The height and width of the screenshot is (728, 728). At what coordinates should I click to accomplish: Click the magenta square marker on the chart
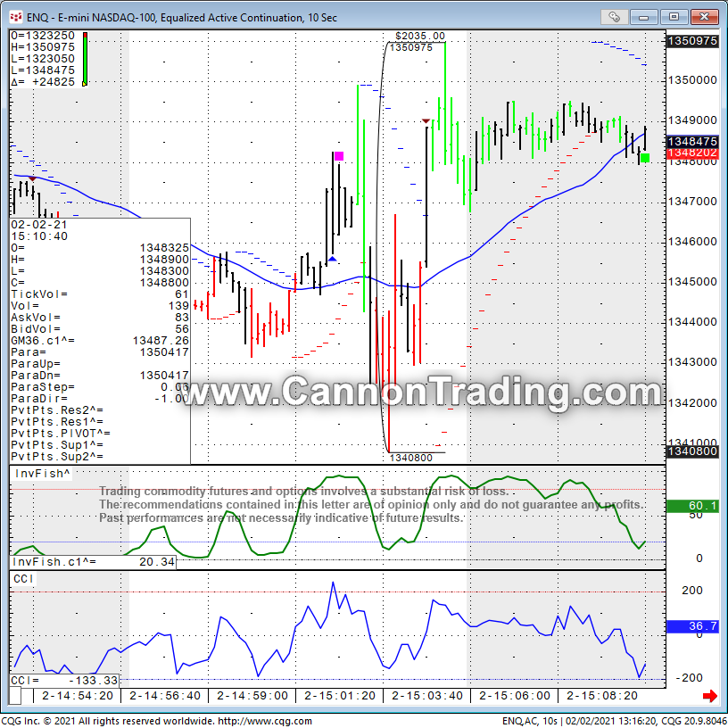click(x=339, y=156)
